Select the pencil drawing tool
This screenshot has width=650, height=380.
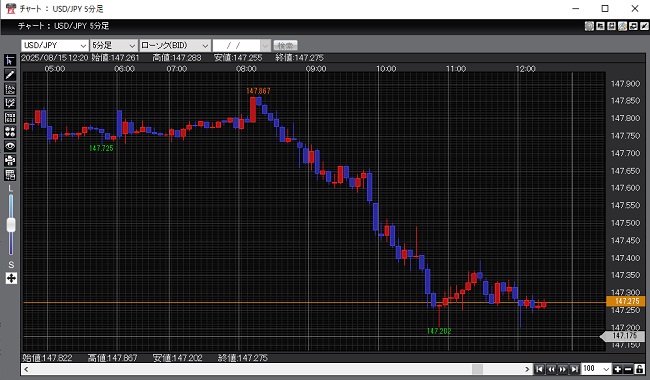[10, 75]
